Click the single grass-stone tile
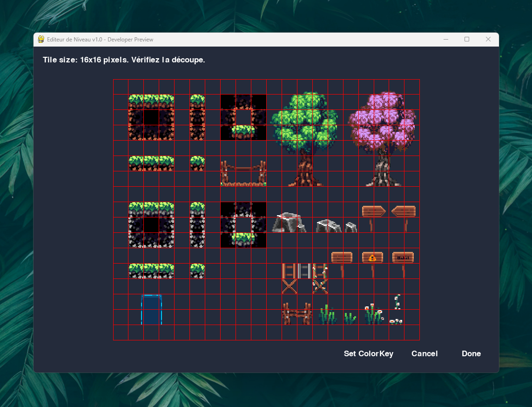This screenshot has width=532, height=407. click(197, 271)
